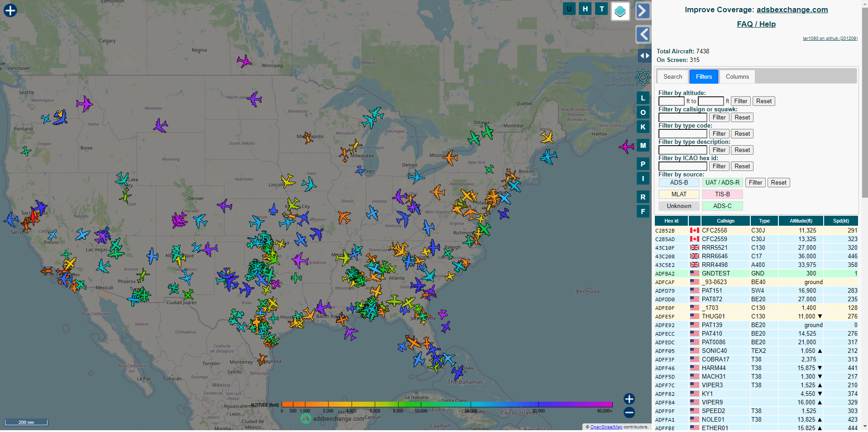Toggle the Unknown source filter
868x432 pixels.
pos(679,206)
